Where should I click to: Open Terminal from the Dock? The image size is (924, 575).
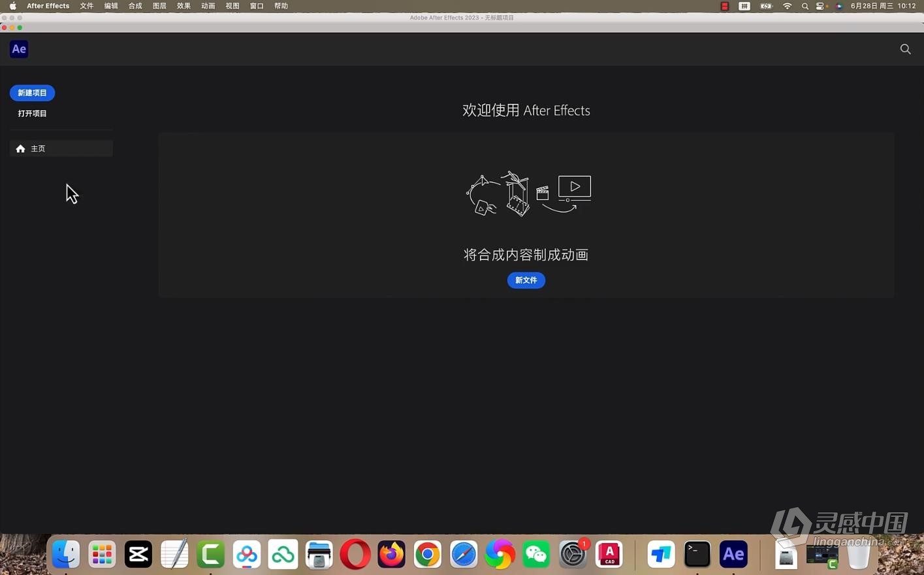697,554
